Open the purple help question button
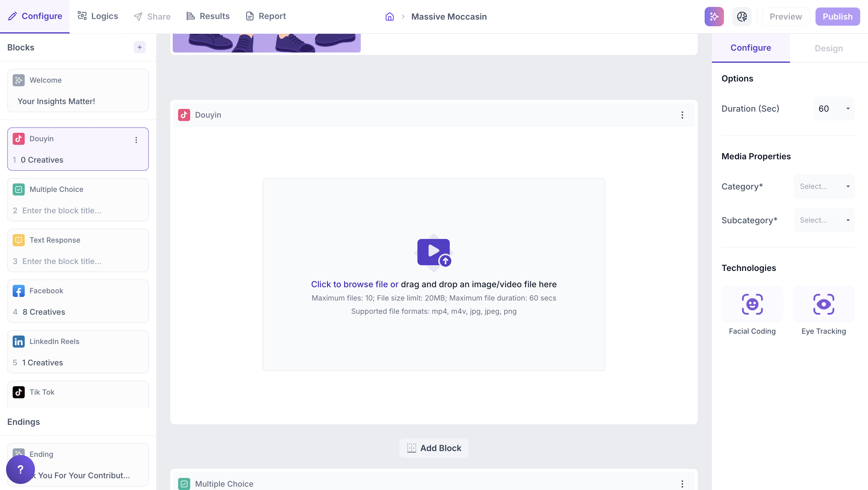This screenshot has width=868, height=490. [20, 469]
